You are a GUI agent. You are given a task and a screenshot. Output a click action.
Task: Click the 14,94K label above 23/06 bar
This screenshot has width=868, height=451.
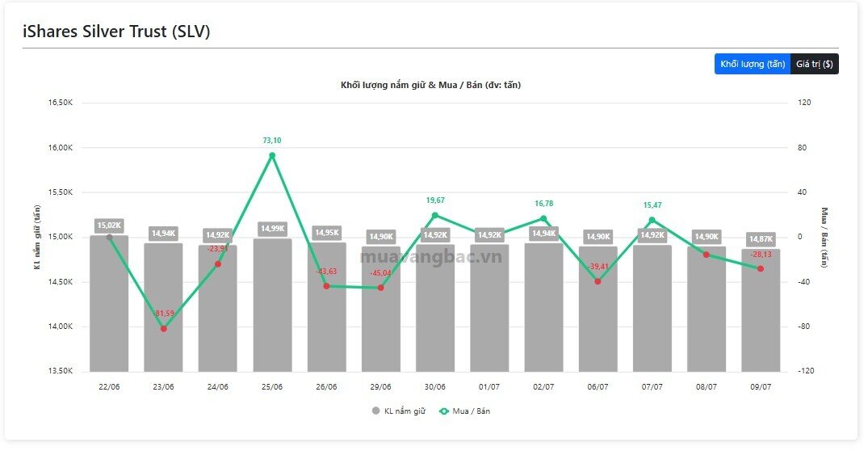[163, 234]
